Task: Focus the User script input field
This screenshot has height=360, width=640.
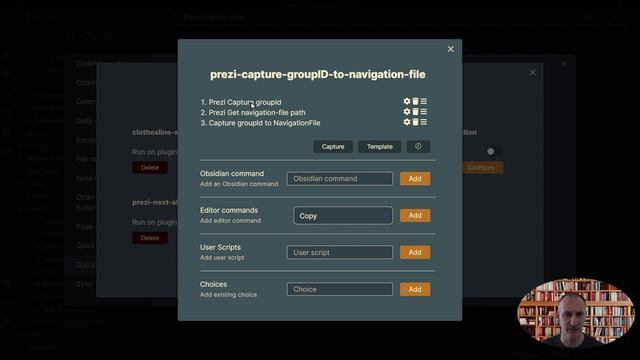Action: [x=340, y=252]
